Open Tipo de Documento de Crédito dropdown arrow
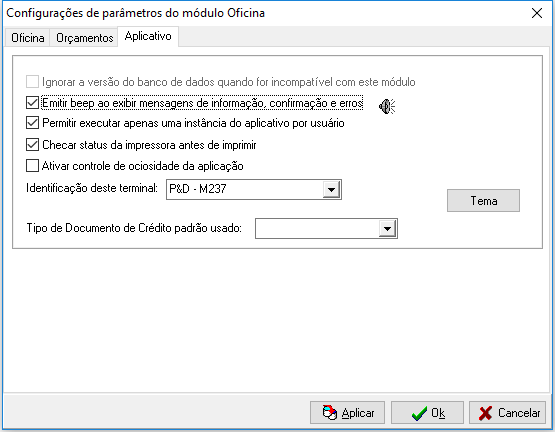Screen dimensions: 555x432 pyautogui.click(x=387, y=228)
